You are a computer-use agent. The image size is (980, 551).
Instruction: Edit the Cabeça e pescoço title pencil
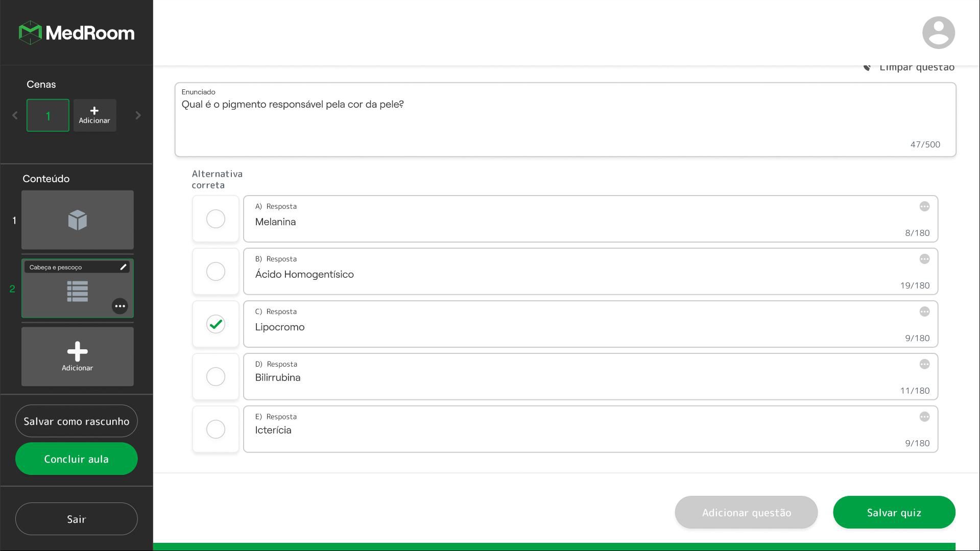(123, 267)
